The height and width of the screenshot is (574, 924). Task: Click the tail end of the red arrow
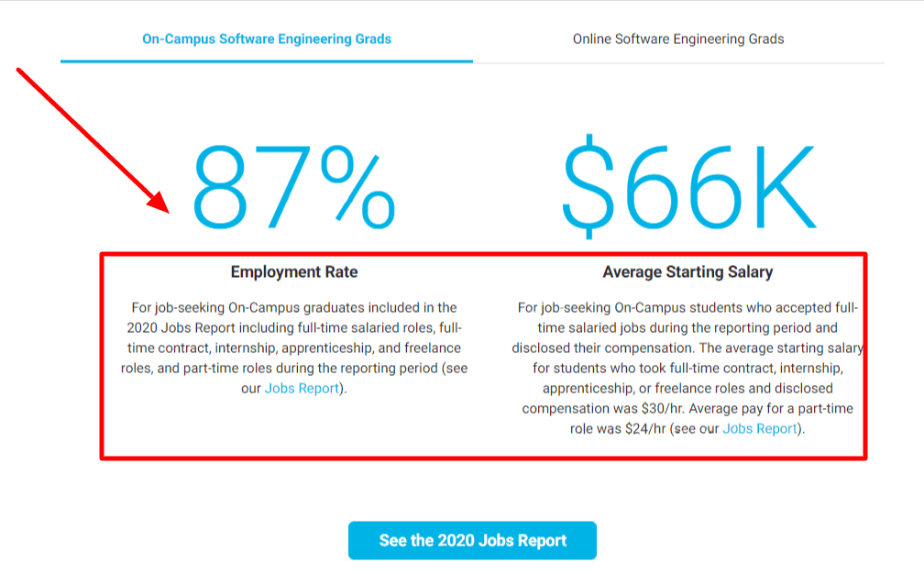(x=20, y=72)
